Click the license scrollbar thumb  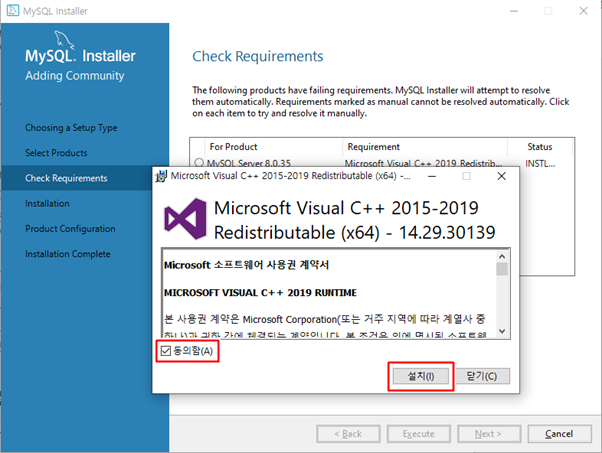click(502, 269)
